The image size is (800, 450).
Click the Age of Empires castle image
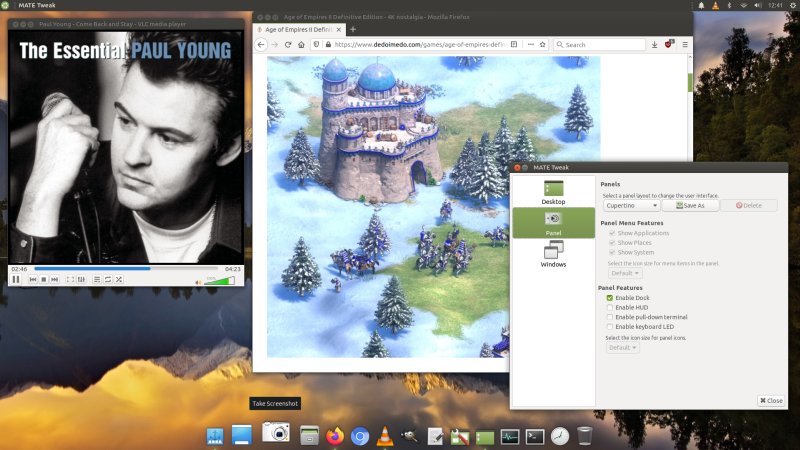[x=434, y=207]
